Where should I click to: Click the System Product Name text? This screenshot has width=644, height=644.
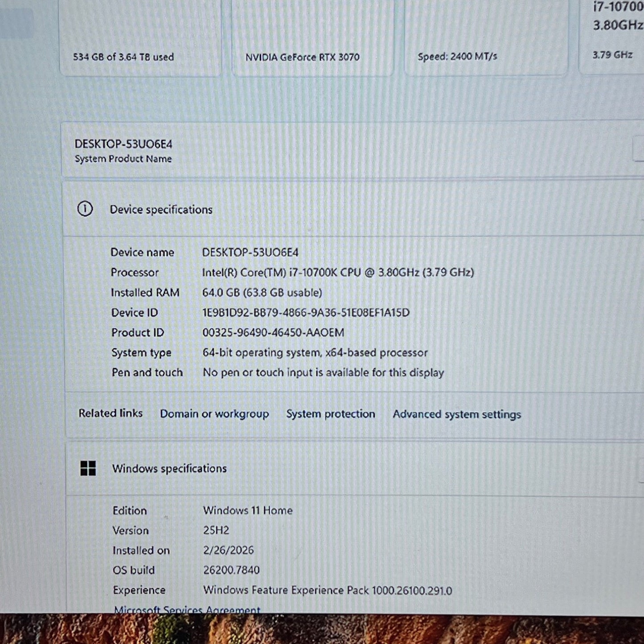123,159
